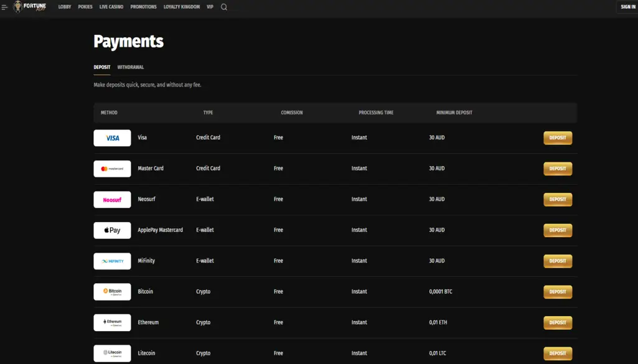Select the Deposit tab
This screenshot has width=638, height=364.
tap(101, 67)
